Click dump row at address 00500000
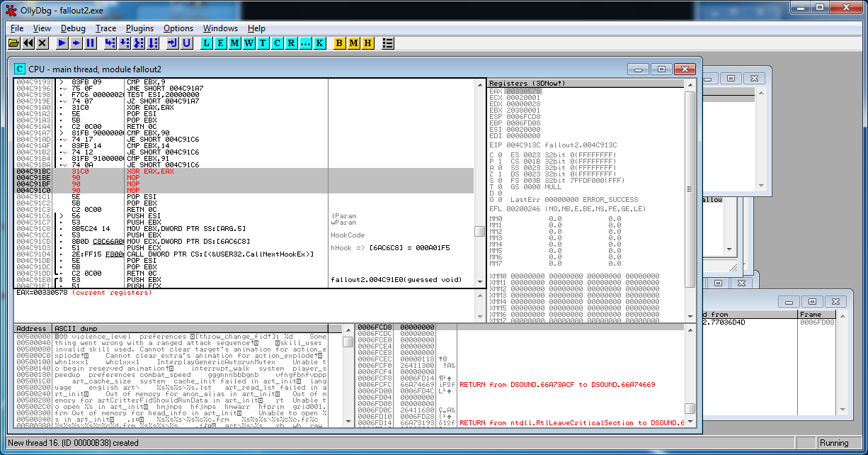Screen dimensions: 868x455 pyautogui.click(x=170, y=337)
